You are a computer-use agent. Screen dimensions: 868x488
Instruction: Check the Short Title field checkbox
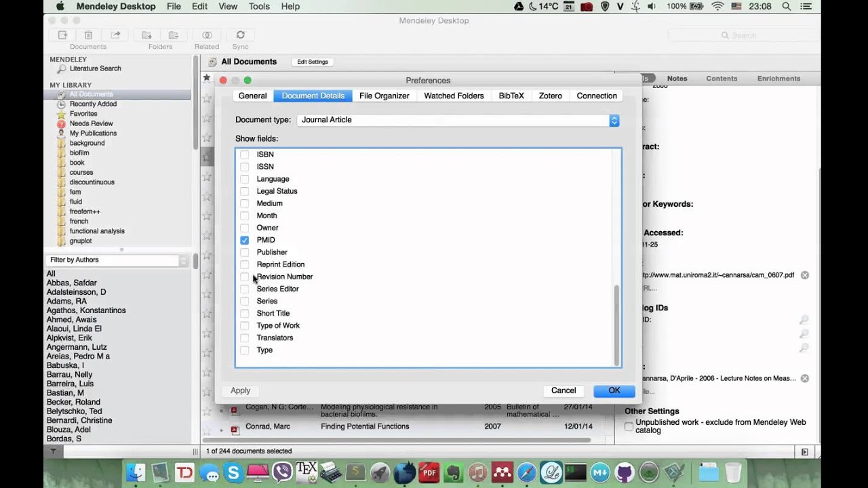pyautogui.click(x=244, y=313)
